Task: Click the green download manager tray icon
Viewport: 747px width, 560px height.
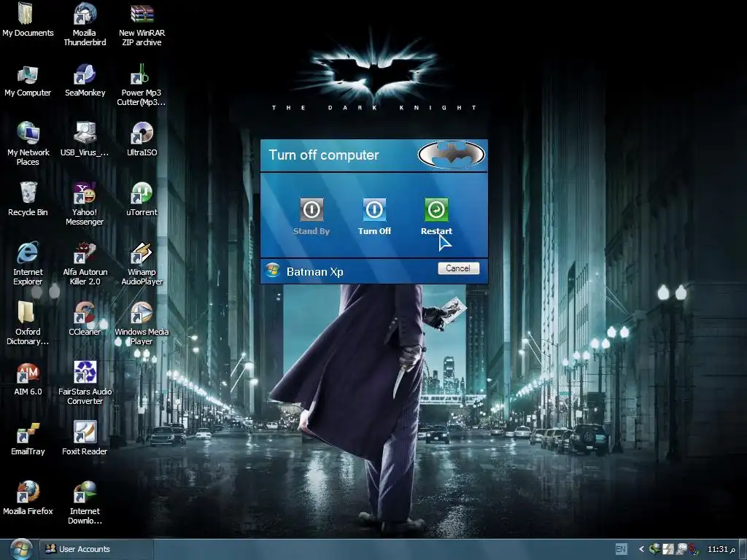Action: (655, 549)
